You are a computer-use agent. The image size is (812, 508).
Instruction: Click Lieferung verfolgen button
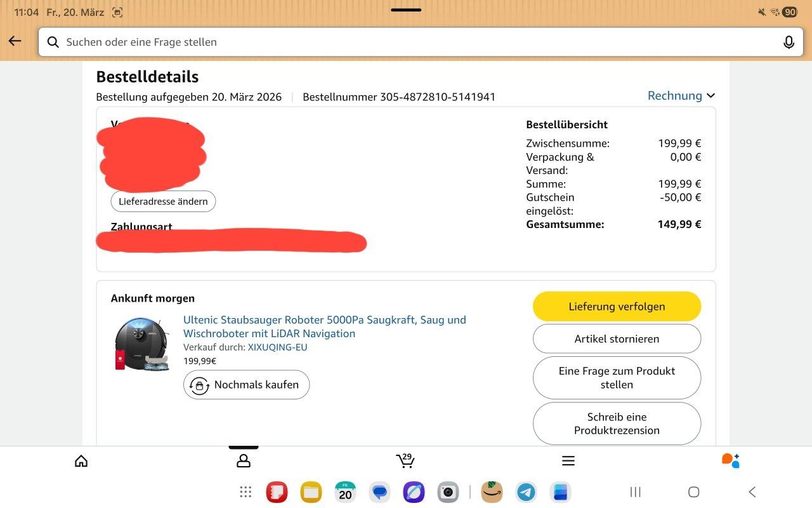(617, 307)
